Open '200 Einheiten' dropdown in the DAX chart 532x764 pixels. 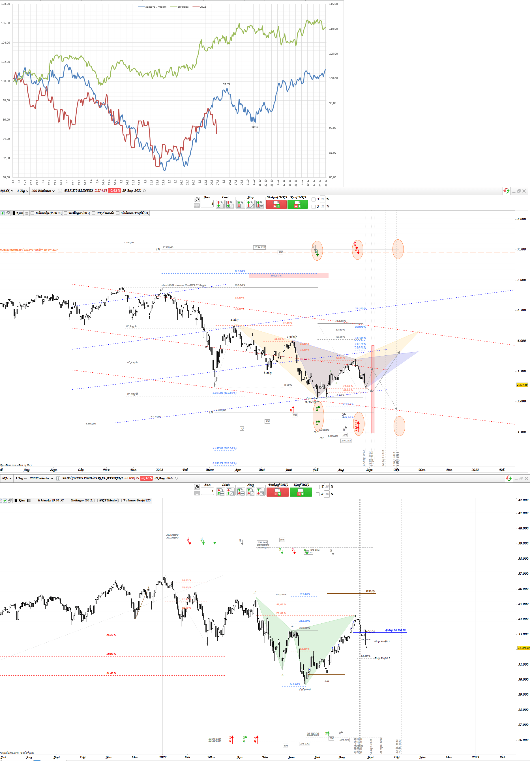pos(43,191)
